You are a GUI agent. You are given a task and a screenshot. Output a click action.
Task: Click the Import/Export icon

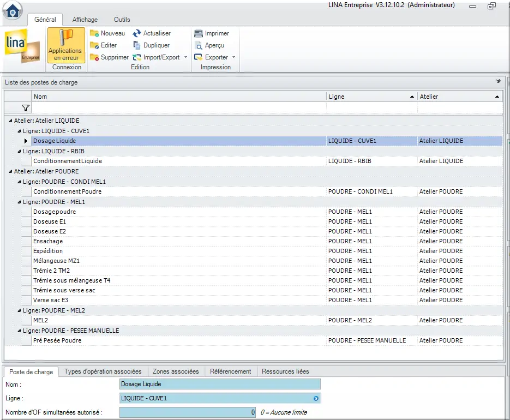(x=137, y=57)
